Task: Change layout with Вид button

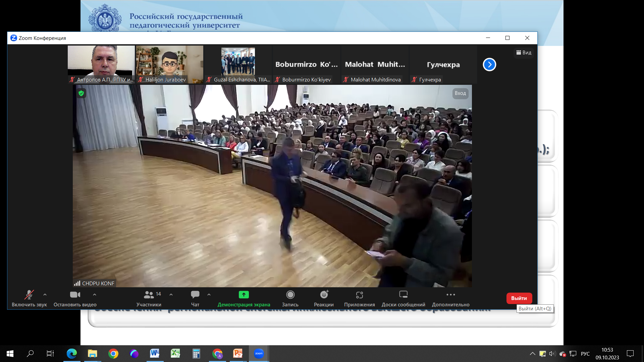Action: [524, 53]
